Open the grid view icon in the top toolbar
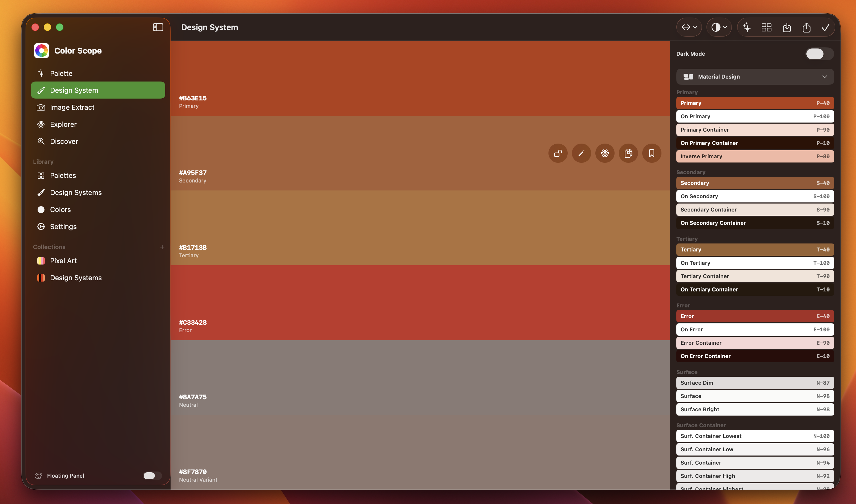This screenshot has height=504, width=856. pos(767,27)
